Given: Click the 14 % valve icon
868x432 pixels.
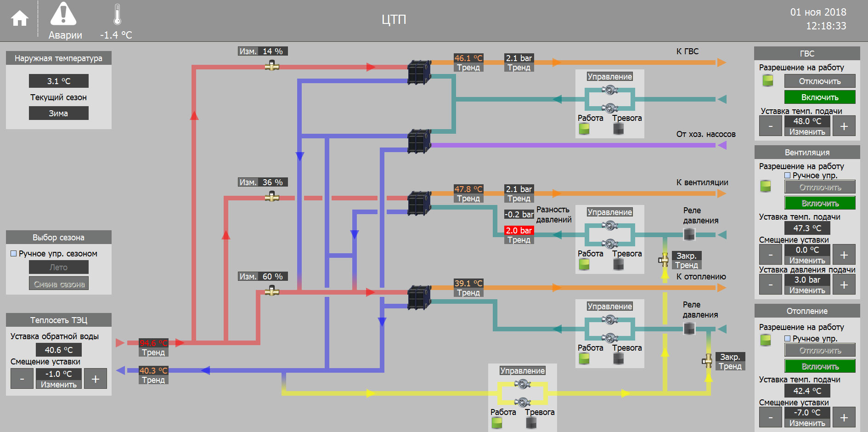Looking at the screenshot, I should click(272, 66).
